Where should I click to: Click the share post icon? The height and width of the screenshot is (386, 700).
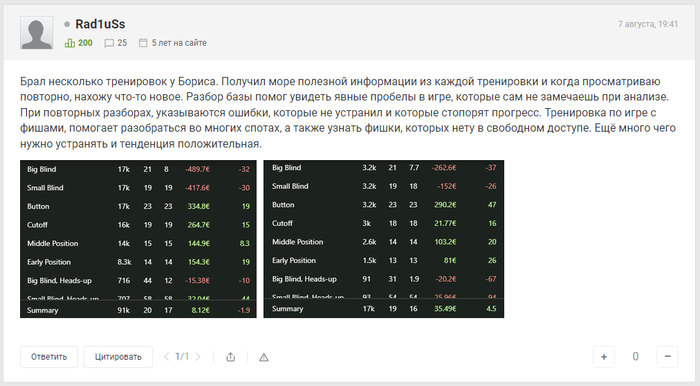coord(230,357)
